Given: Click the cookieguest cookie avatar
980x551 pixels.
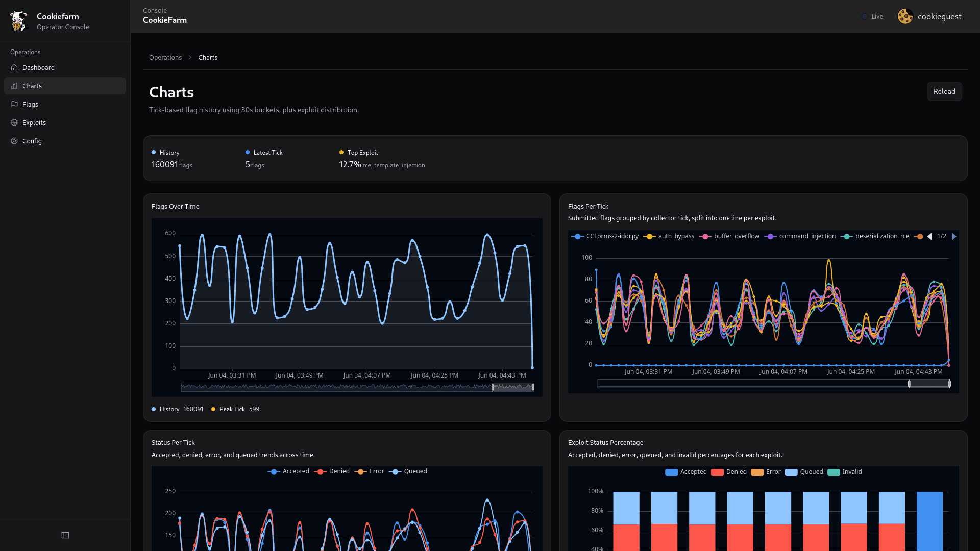Looking at the screenshot, I should 905,16.
